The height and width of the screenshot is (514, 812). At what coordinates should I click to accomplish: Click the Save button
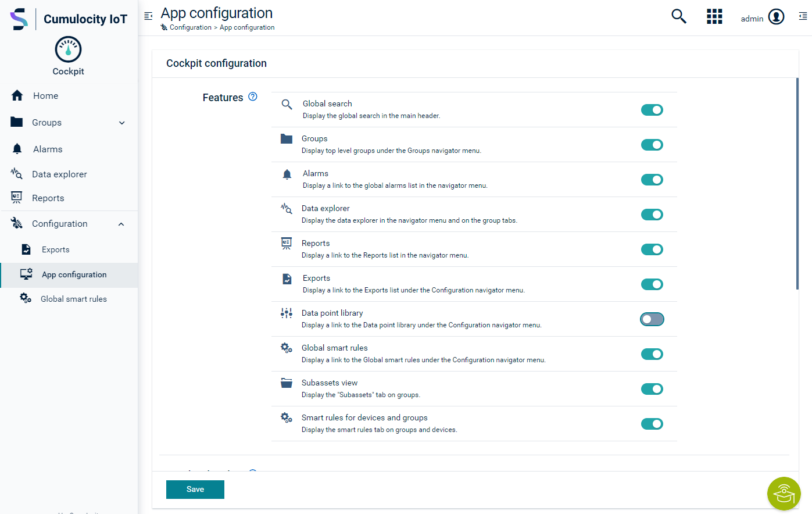coord(195,490)
